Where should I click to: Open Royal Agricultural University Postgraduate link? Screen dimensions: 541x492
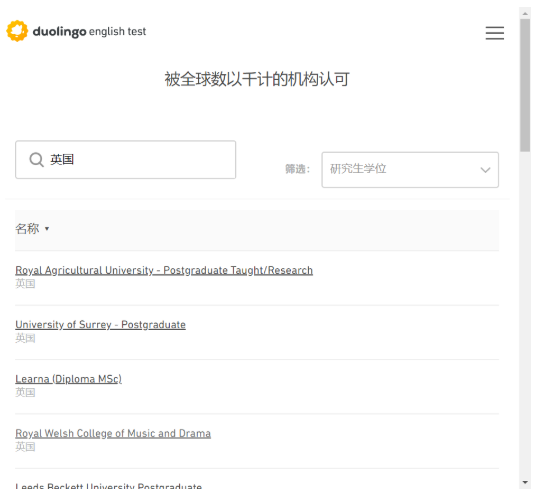[164, 270]
